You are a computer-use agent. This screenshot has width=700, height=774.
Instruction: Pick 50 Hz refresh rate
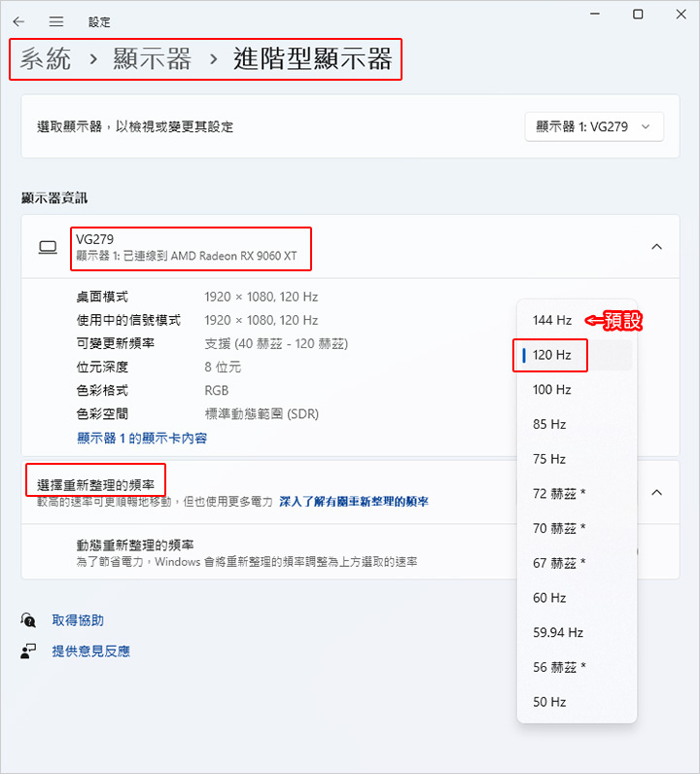pos(577,702)
